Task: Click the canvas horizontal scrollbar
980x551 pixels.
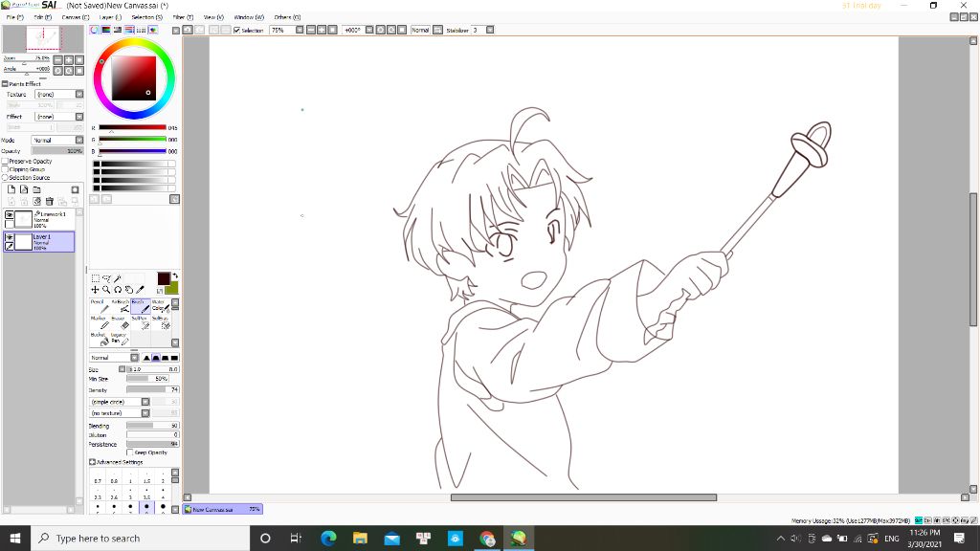Action: point(584,497)
